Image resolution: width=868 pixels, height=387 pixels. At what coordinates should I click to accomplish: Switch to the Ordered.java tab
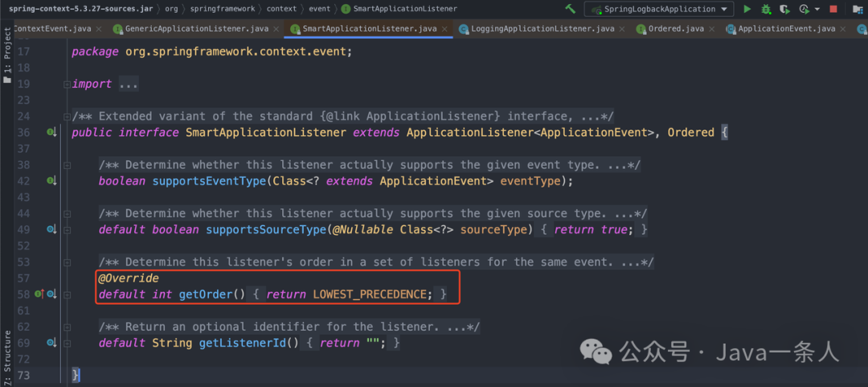[674, 29]
